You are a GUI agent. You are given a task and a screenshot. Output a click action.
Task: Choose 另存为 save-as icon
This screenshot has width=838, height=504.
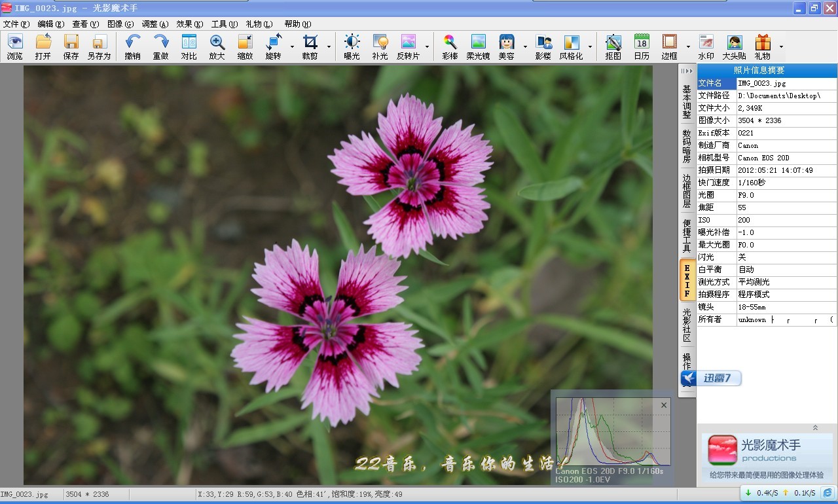click(99, 47)
